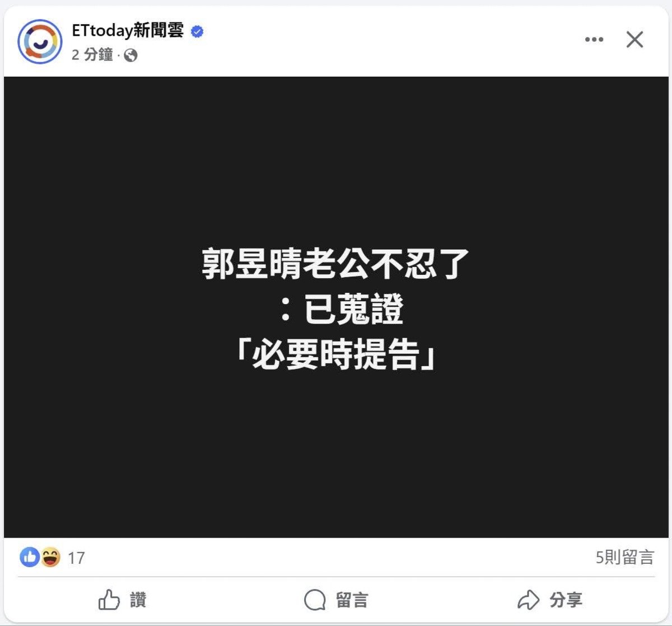Click headline text 郭昱晴老公不忍了
Image resolution: width=672 pixels, height=626 pixels.
point(335,264)
